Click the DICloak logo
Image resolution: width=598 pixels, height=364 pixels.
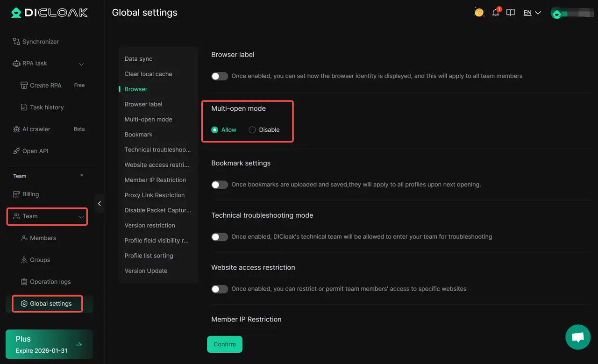click(x=50, y=13)
